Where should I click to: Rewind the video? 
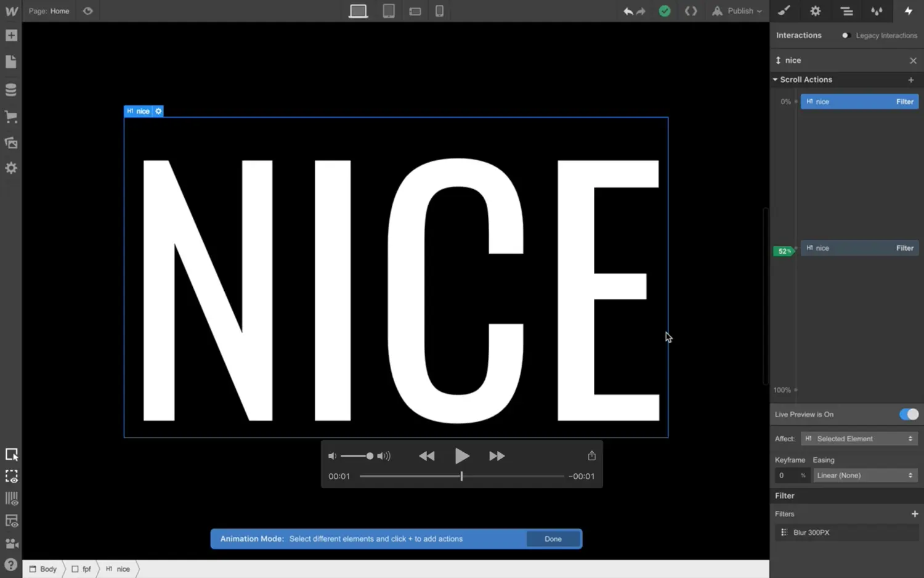pyautogui.click(x=427, y=456)
